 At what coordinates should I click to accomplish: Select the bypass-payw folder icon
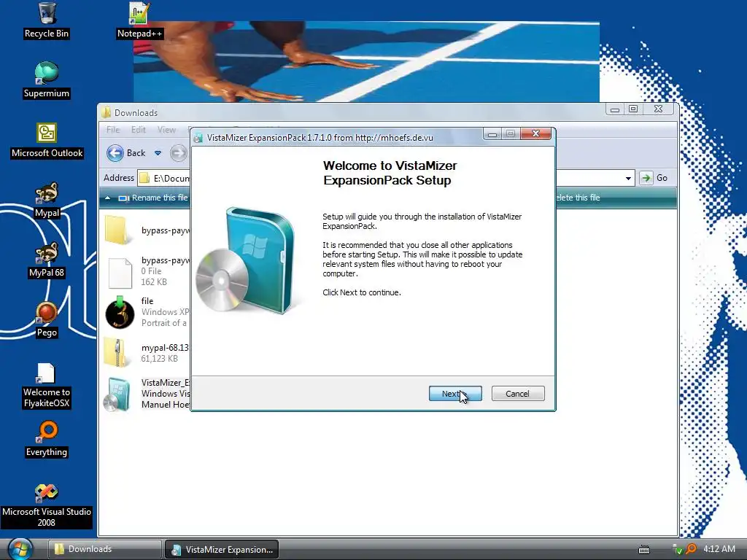[x=116, y=230]
